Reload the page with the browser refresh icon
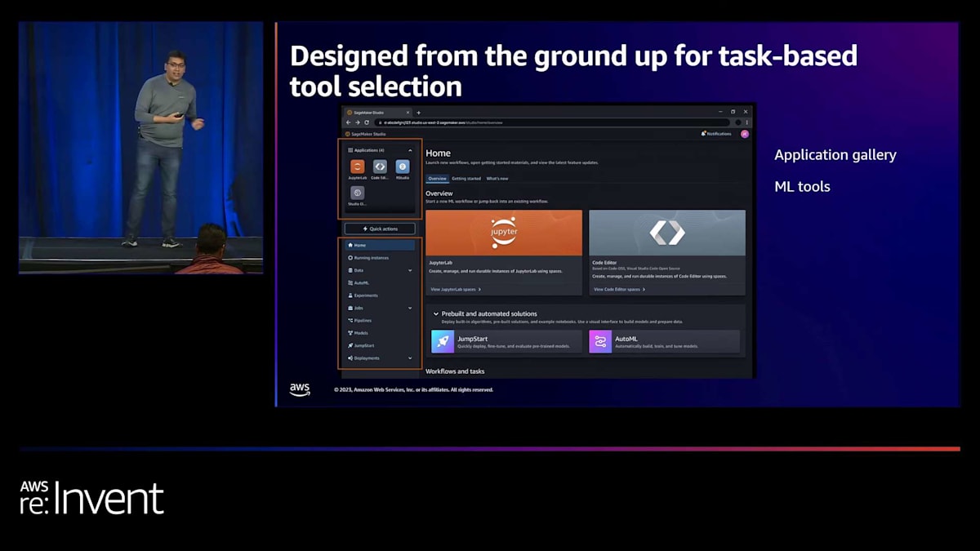The image size is (980, 551). coord(367,122)
